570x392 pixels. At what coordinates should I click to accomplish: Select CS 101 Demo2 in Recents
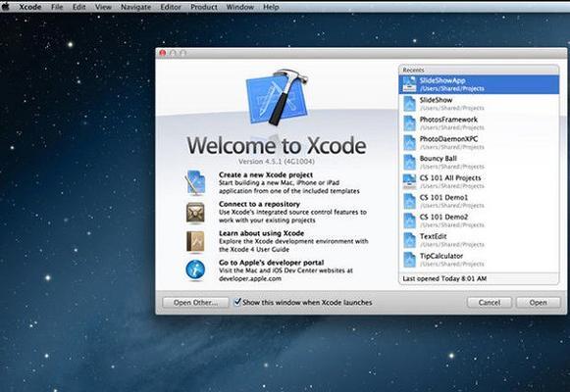(x=479, y=220)
